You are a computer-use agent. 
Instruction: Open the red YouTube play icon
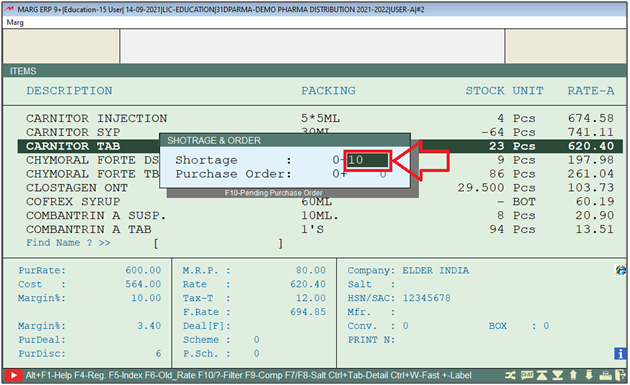coord(13,375)
